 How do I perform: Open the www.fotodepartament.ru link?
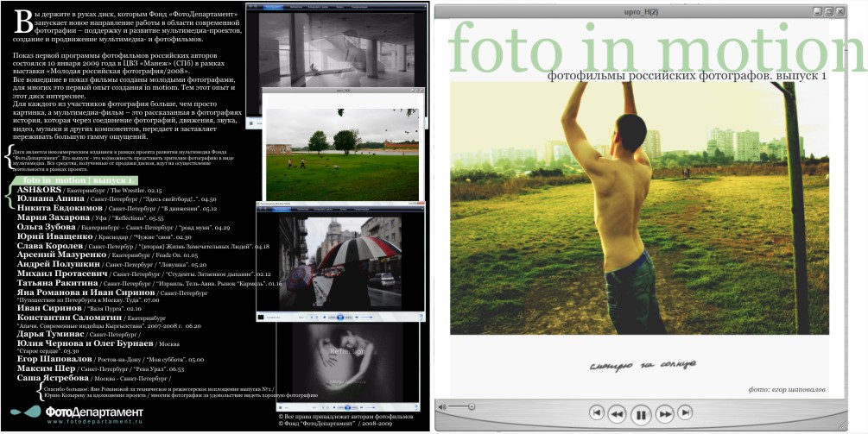pos(95,421)
